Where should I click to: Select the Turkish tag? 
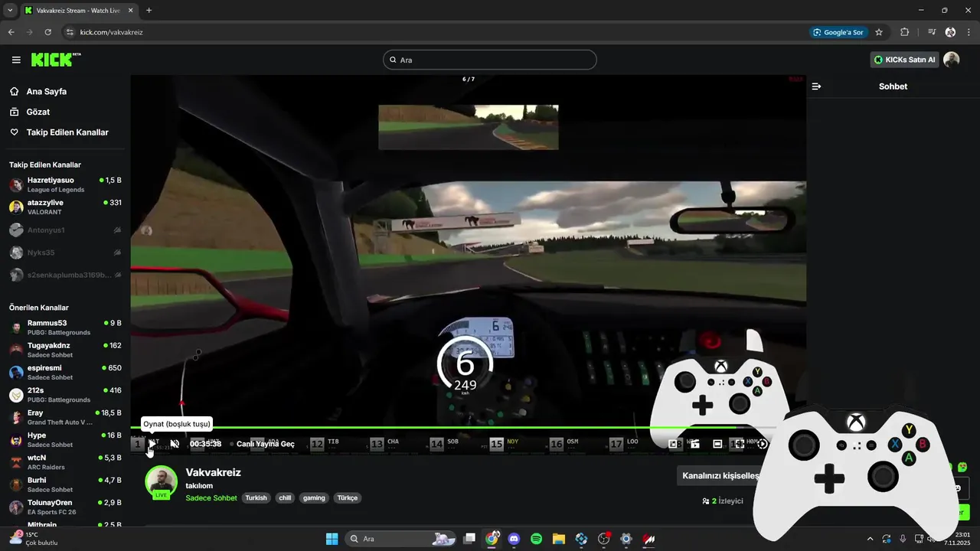[256, 497]
